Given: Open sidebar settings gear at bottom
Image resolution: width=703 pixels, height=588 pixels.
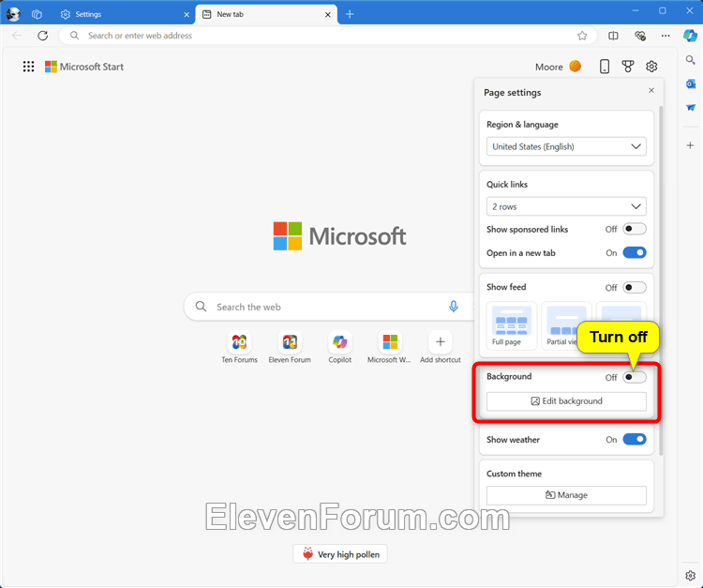Looking at the screenshot, I should pos(690,576).
